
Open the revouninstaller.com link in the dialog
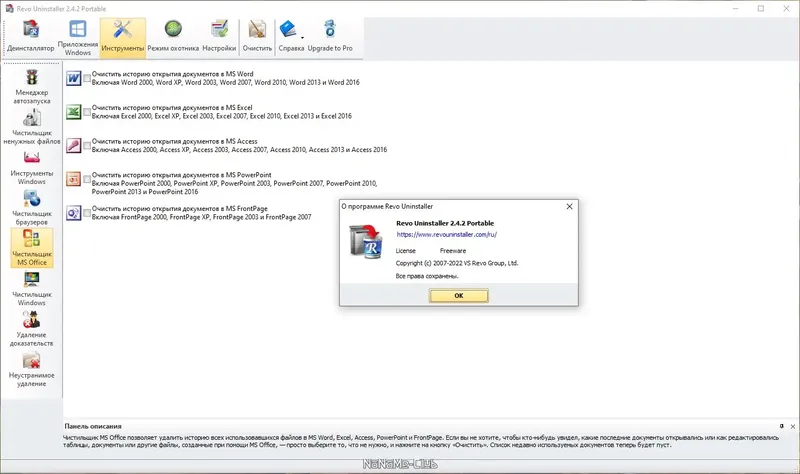[446, 235]
